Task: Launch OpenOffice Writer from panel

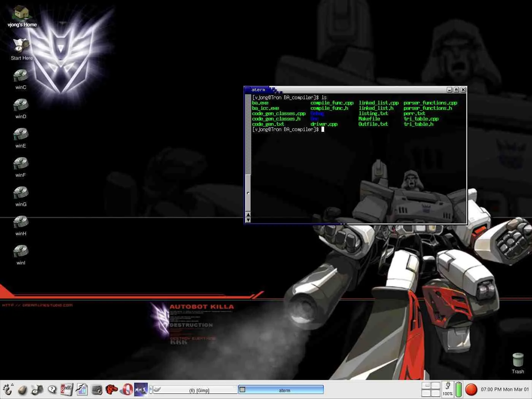Action: pos(82,389)
